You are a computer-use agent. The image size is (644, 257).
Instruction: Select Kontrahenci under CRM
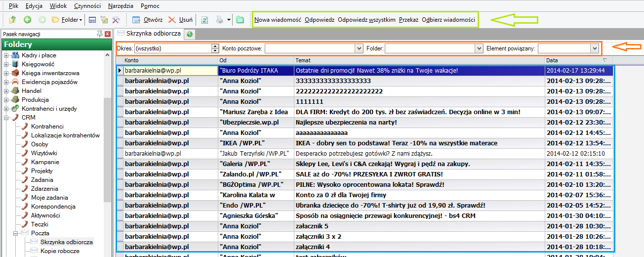click(47, 127)
